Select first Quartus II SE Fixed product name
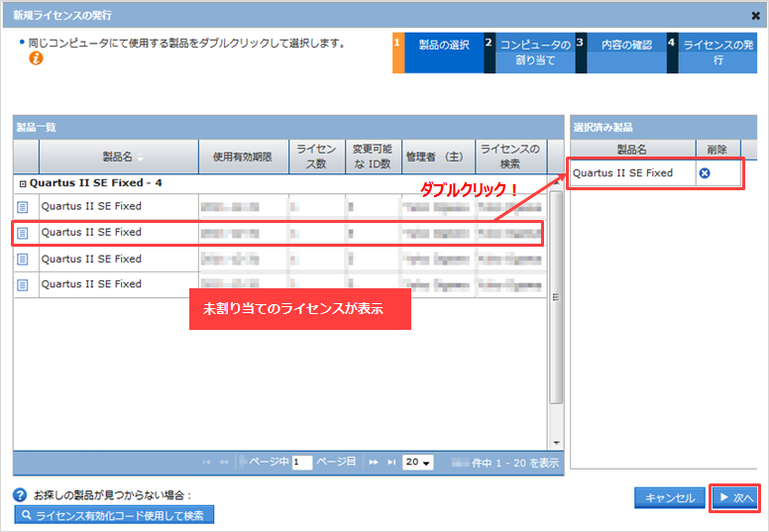Image resolution: width=769 pixels, height=532 pixels. tap(91, 206)
